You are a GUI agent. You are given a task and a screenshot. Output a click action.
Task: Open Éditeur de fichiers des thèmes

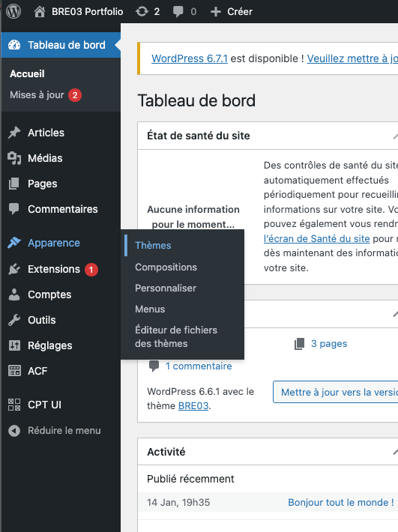click(176, 337)
